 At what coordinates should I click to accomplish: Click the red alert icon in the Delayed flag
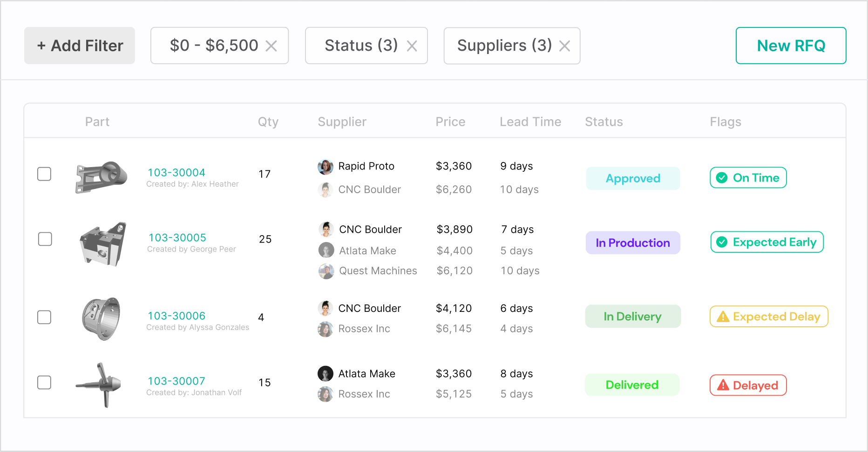point(722,385)
